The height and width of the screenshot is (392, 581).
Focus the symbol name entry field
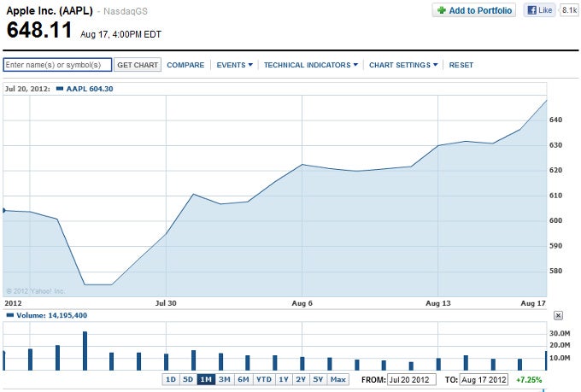pos(57,65)
